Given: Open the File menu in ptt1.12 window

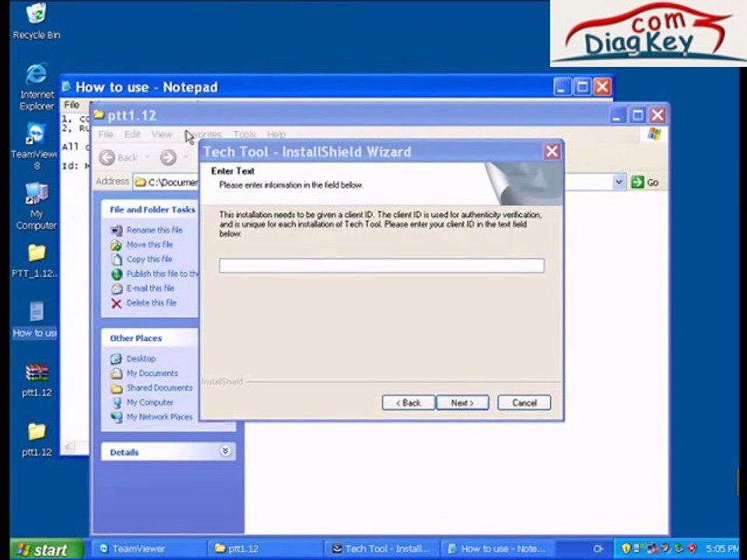Looking at the screenshot, I should [106, 135].
